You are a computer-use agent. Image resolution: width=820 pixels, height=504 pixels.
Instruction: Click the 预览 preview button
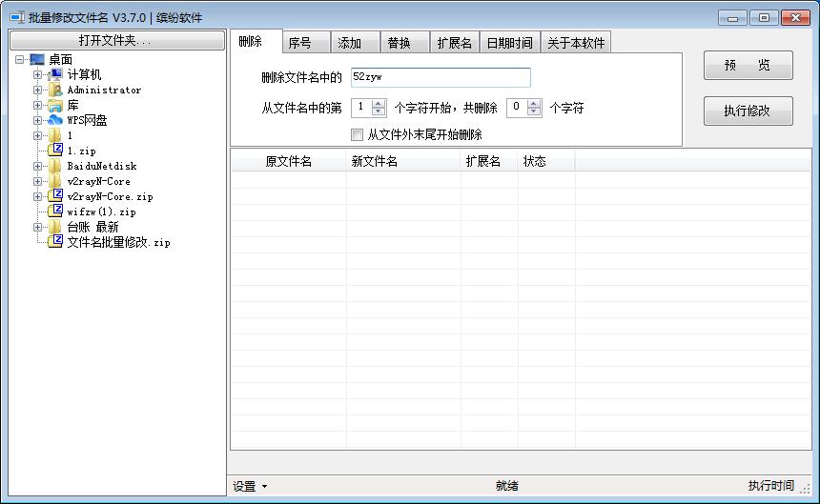click(x=748, y=66)
